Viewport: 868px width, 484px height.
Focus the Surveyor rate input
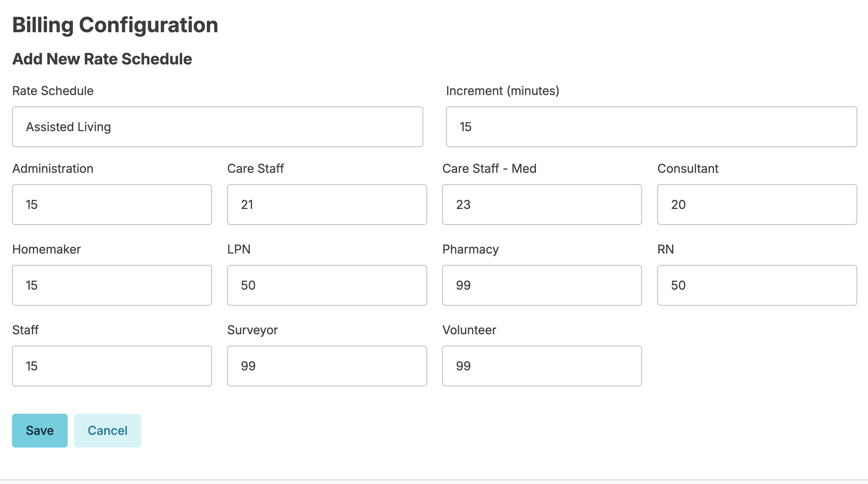[327, 366]
